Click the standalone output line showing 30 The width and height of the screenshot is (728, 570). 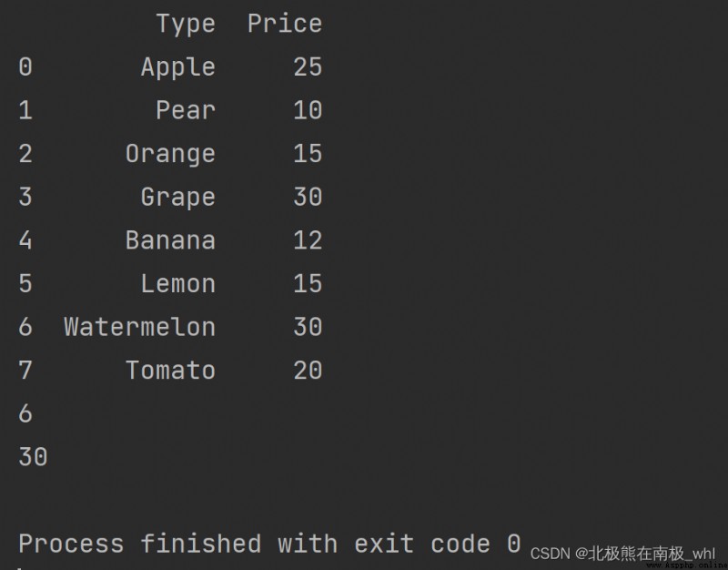click(x=33, y=457)
